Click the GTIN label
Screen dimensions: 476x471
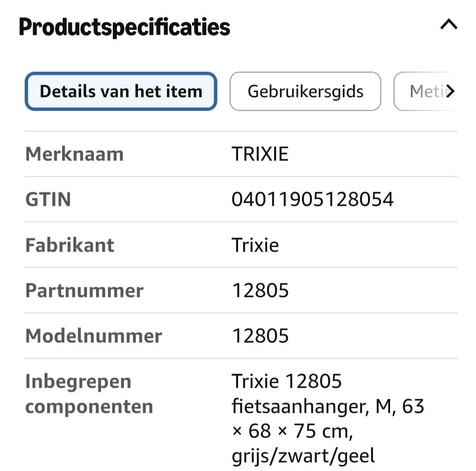click(x=48, y=200)
